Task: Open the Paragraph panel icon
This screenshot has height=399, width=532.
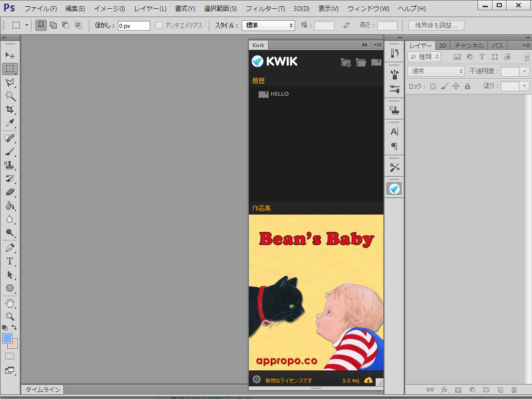Action: [x=394, y=146]
